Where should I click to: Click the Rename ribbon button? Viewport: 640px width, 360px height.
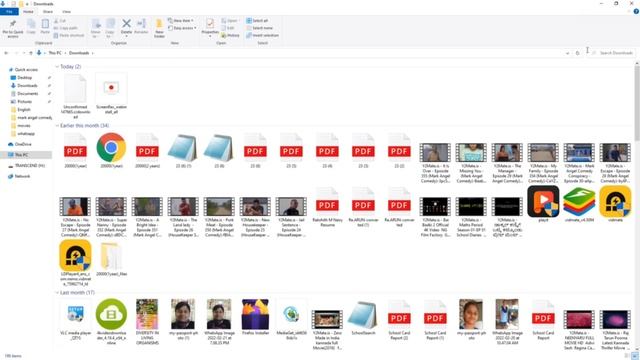[x=141, y=27]
